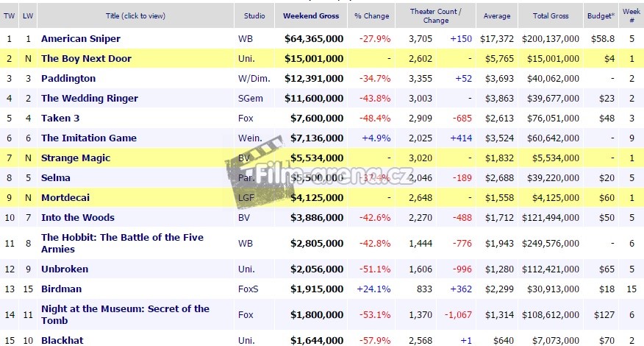
Task: Open the Taken 3 title link
Action: click(62, 118)
